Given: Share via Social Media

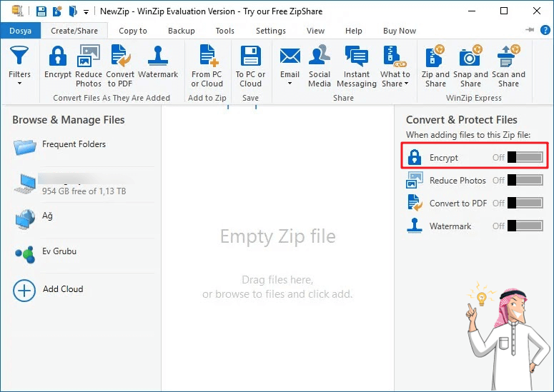Looking at the screenshot, I should [320, 66].
